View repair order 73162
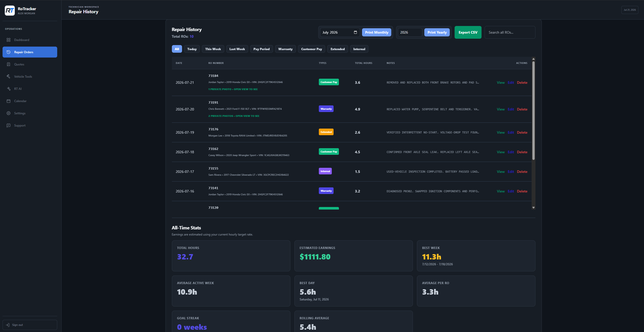 pos(501,152)
